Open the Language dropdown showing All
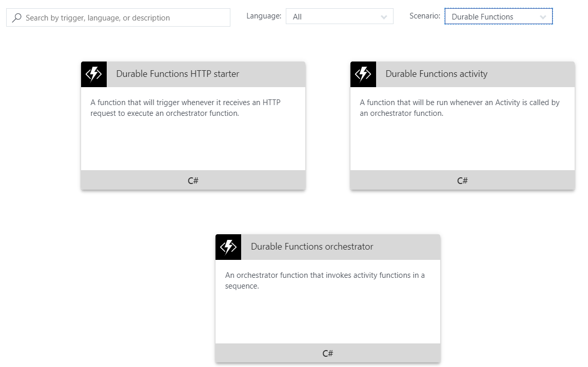Viewport: 588px width, 367px height. click(334, 17)
